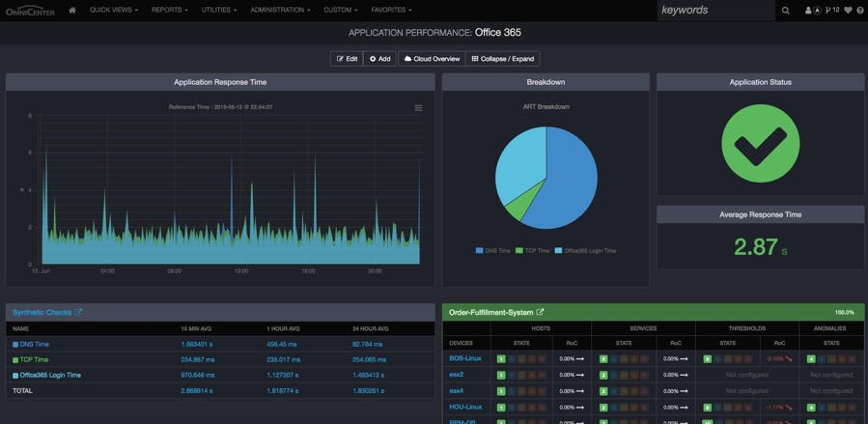Open the Reports dropdown menu
868x424 pixels.
[x=169, y=10]
